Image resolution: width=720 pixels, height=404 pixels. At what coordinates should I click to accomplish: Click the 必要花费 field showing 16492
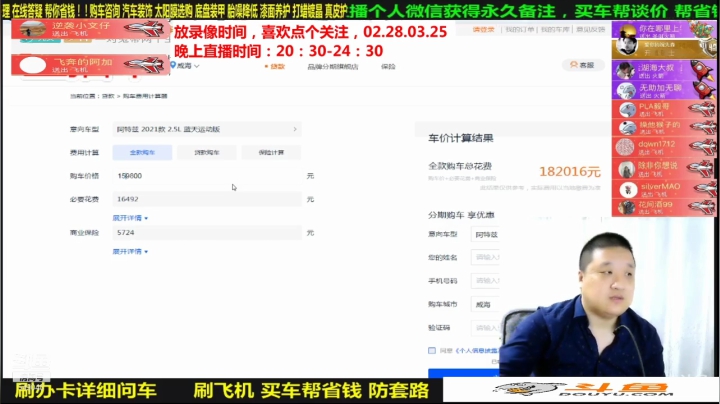(207, 199)
